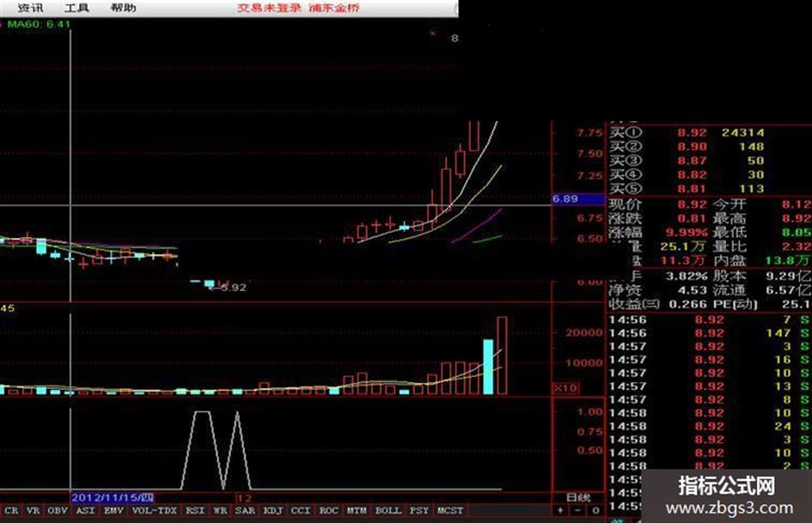812x523 pixels.
Task: Click the tick trade with volume 16
Action: tap(783, 360)
